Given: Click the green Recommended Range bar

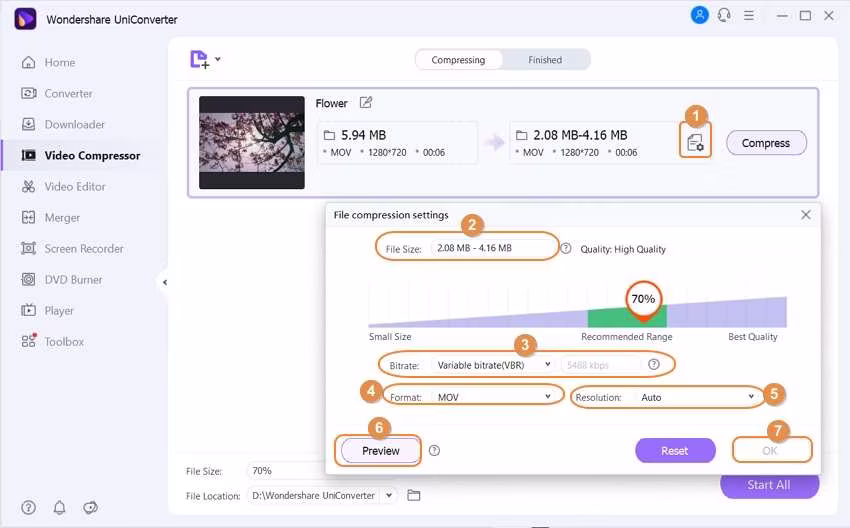Looking at the screenshot, I should coord(627,317).
